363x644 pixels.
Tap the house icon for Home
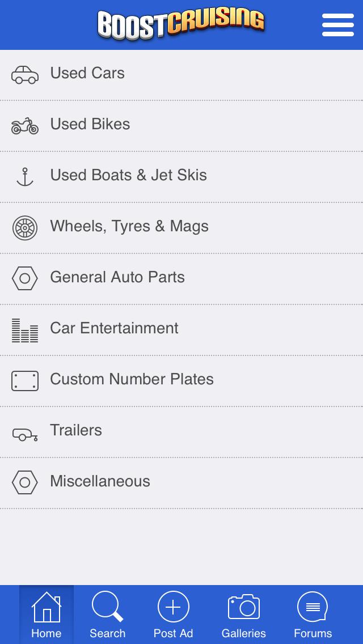[x=47, y=608]
